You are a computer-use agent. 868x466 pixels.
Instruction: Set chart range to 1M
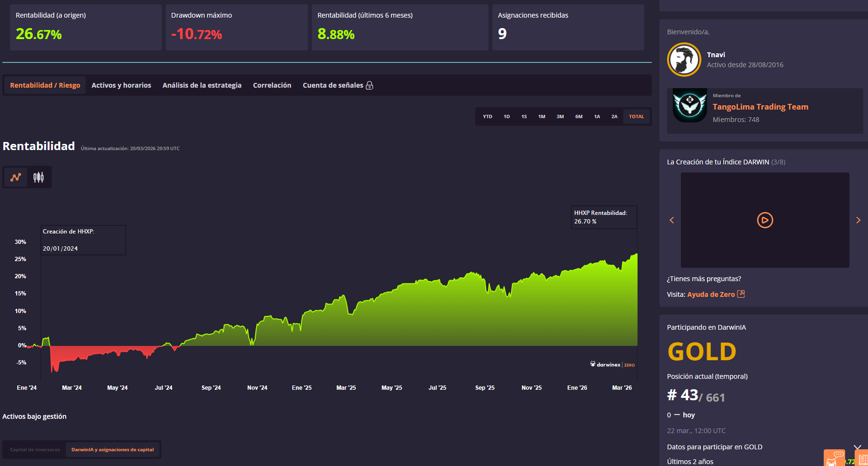click(542, 117)
